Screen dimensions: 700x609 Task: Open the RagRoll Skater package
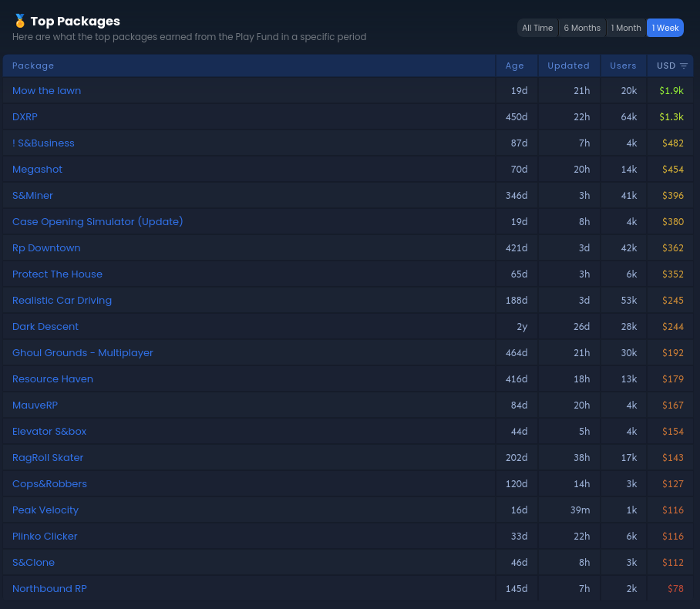point(47,458)
